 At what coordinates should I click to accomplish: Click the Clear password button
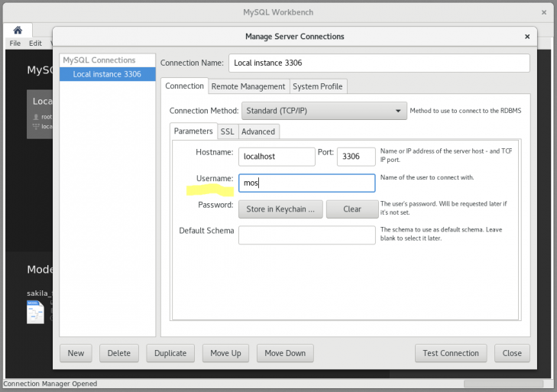[352, 209]
